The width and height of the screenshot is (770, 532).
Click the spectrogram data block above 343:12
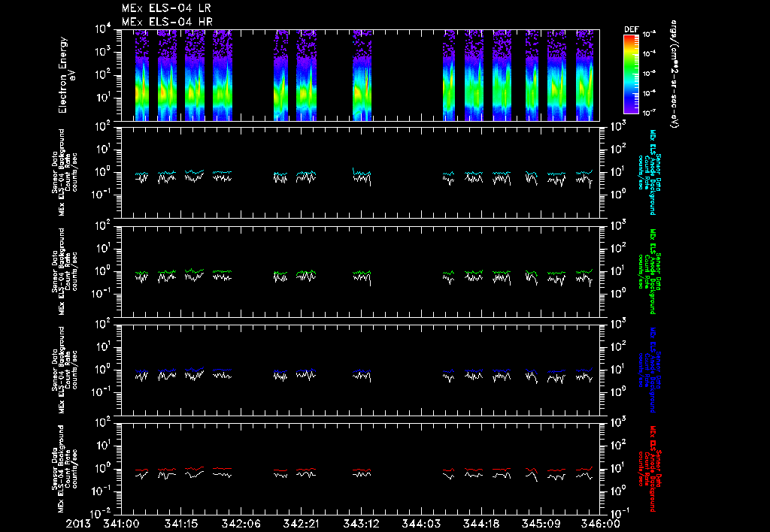(362, 75)
